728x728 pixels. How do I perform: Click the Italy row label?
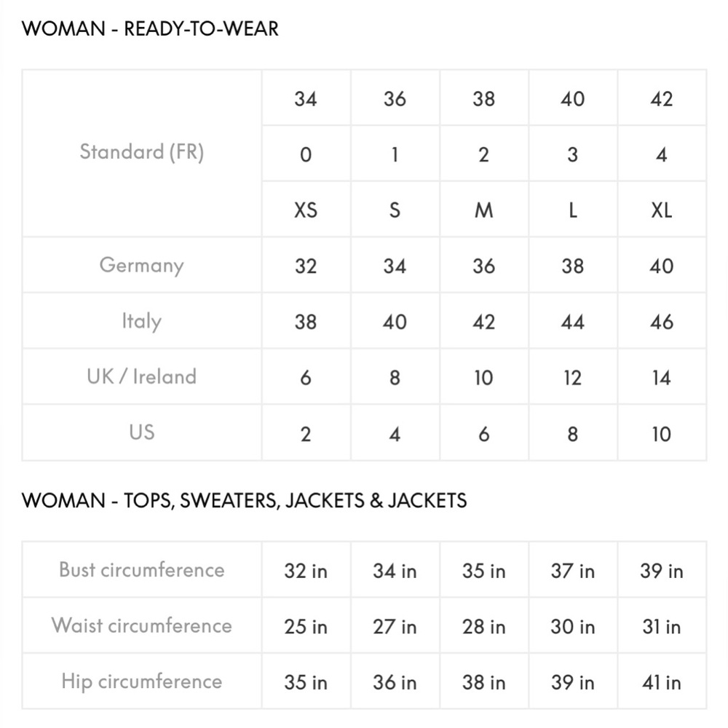coord(142,321)
